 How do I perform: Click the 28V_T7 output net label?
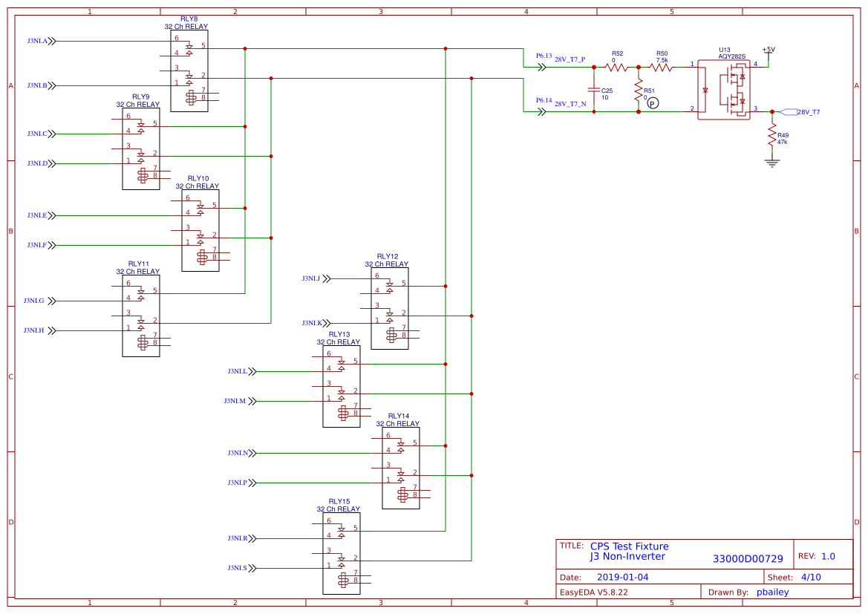[x=806, y=111]
